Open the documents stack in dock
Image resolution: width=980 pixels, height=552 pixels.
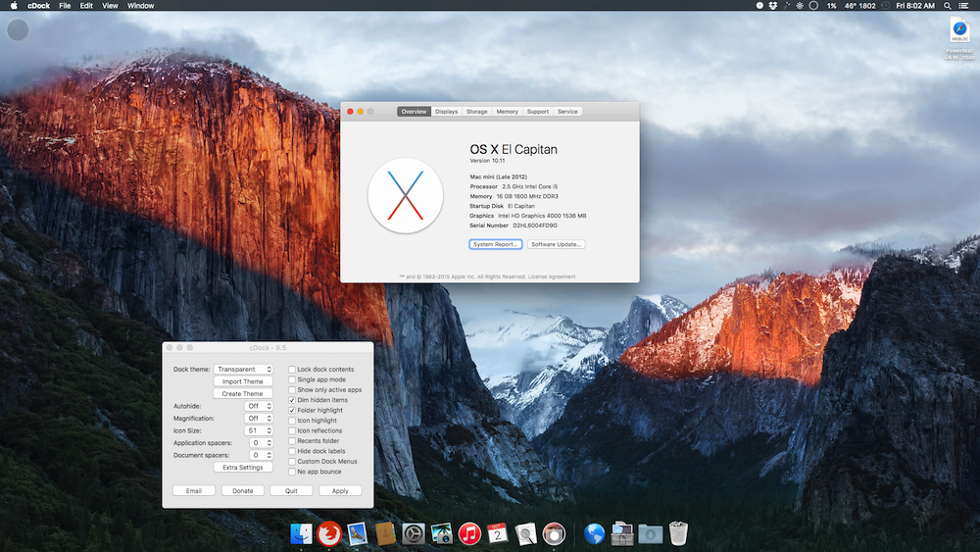click(x=622, y=534)
